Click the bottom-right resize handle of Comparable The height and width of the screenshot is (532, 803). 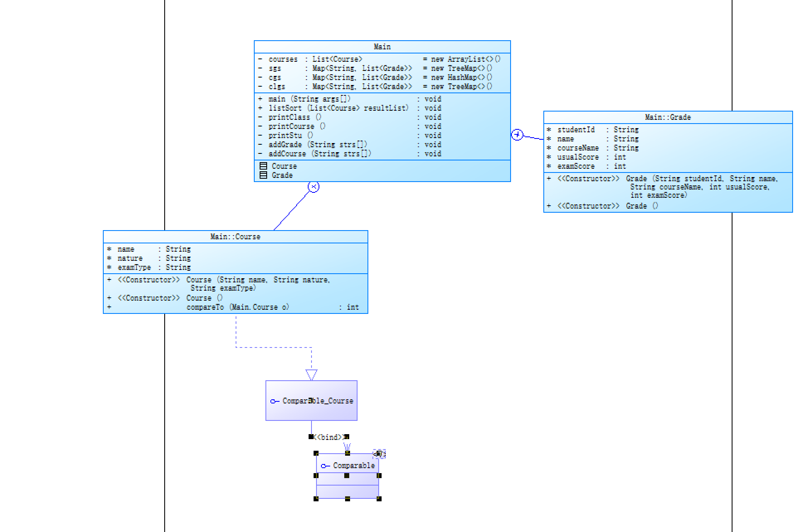pos(379,499)
